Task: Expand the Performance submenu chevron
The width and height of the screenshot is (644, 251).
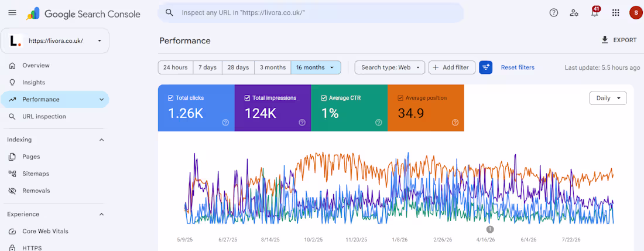Action: coord(101,100)
